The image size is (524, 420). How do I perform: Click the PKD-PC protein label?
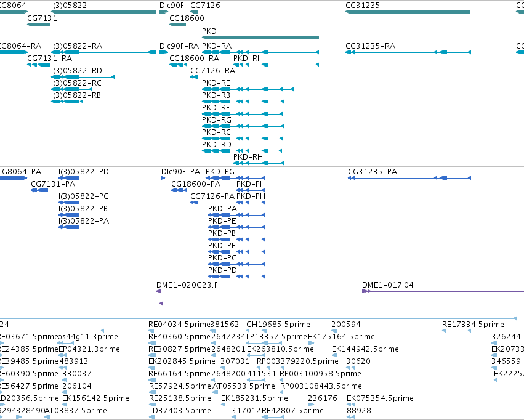pos(222,257)
